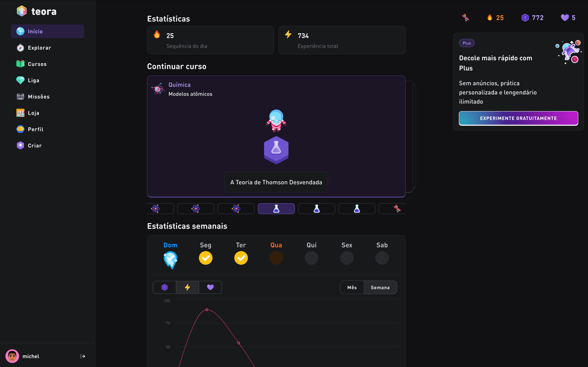Click the chart data point at peak

point(207,310)
